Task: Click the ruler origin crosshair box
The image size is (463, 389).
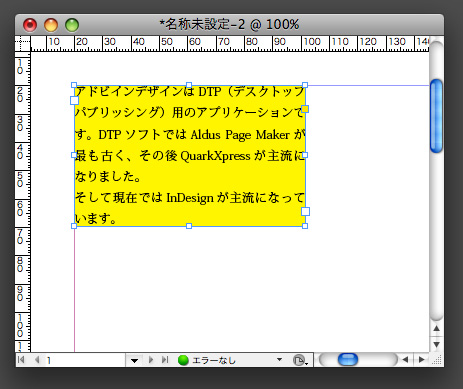Action: [x=23, y=44]
